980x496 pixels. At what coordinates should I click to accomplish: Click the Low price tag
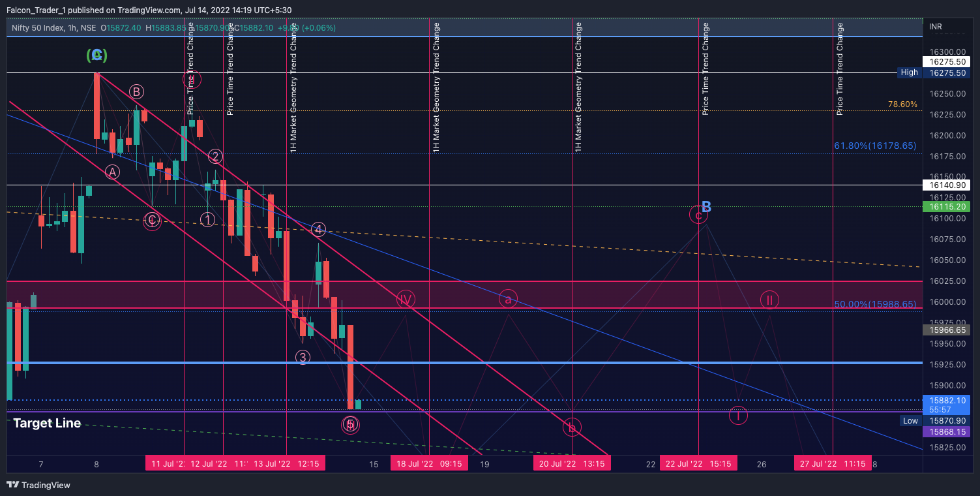pyautogui.click(x=910, y=421)
